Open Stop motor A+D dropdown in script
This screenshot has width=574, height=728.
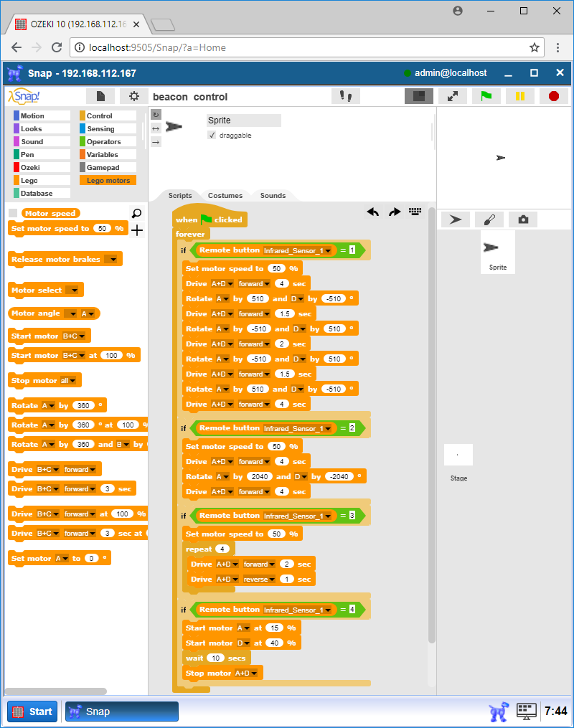tap(246, 673)
